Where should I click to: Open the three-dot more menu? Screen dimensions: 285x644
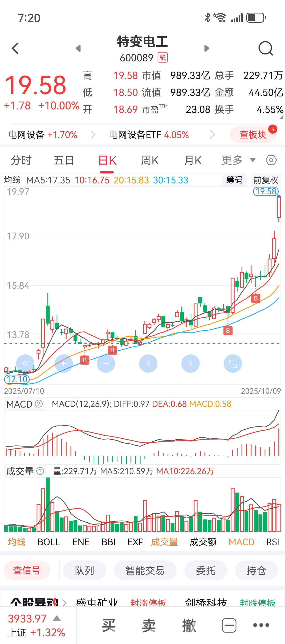tap(261, 625)
